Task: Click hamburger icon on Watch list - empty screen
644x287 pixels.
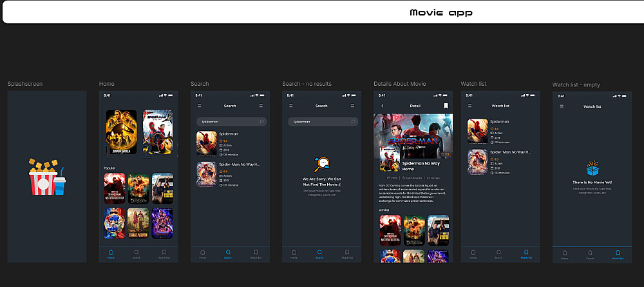Action: (562, 106)
